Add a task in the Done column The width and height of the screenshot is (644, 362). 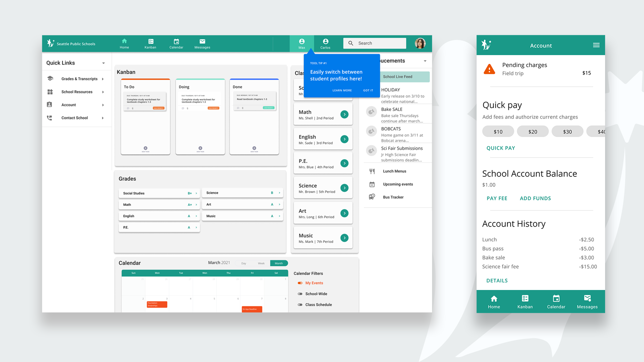pos(254,149)
